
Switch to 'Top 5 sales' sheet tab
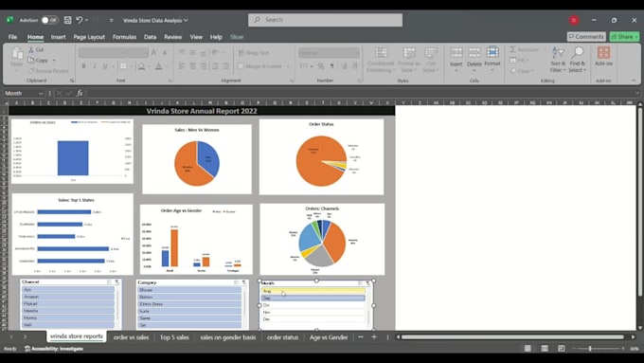click(174, 337)
